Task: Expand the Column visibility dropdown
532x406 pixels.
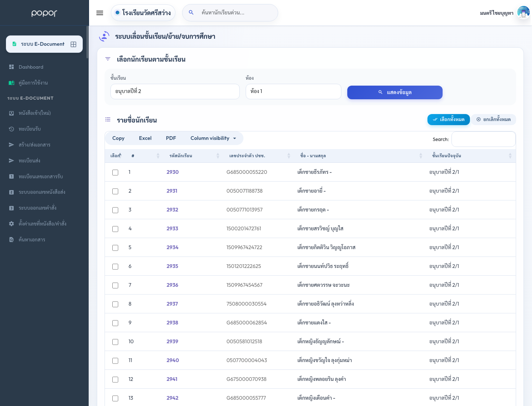Action: [213, 138]
